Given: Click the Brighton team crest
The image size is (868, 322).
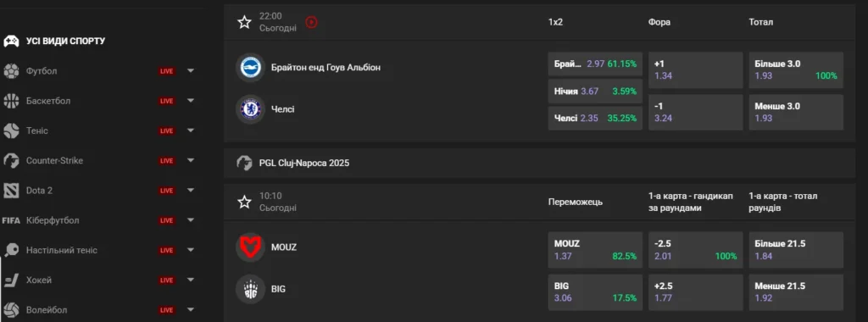Looking at the screenshot, I should 250,68.
